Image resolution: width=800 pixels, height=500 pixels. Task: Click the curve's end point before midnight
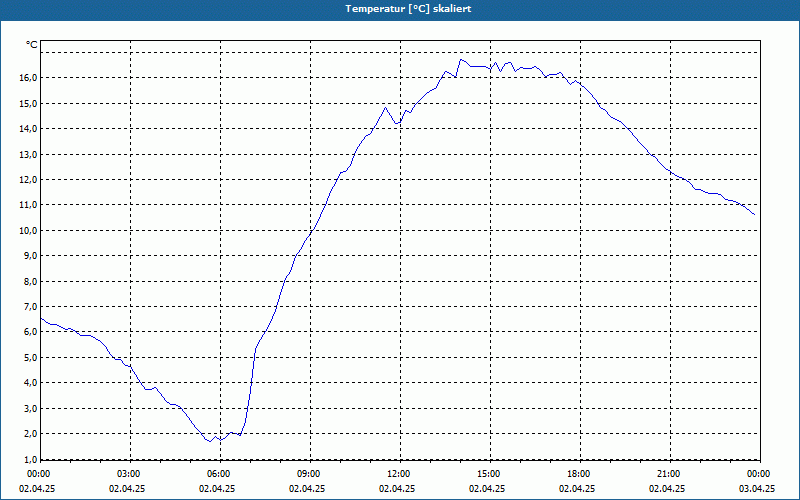tap(754, 214)
